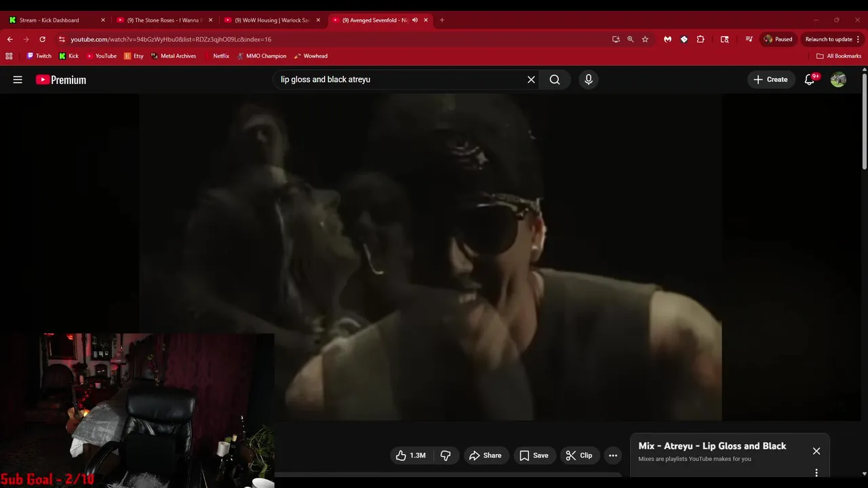Dislike the video with thumbs down
The width and height of the screenshot is (868, 488).
[446, 455]
